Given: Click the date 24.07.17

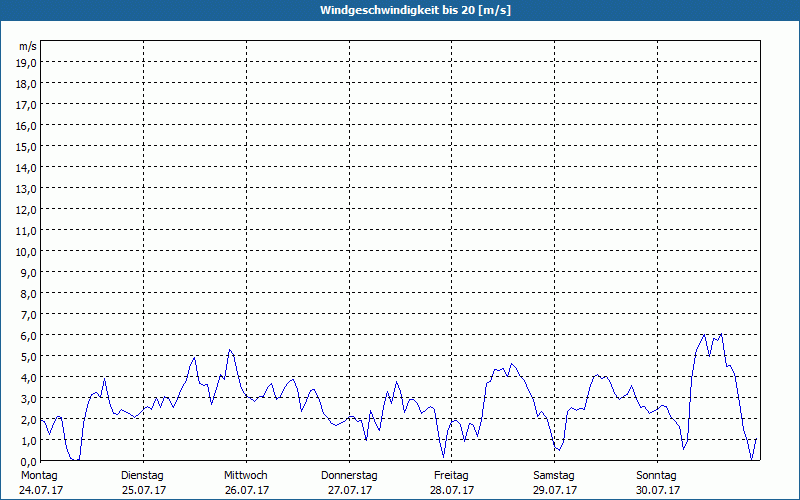Looking at the screenshot, I should tap(41, 490).
